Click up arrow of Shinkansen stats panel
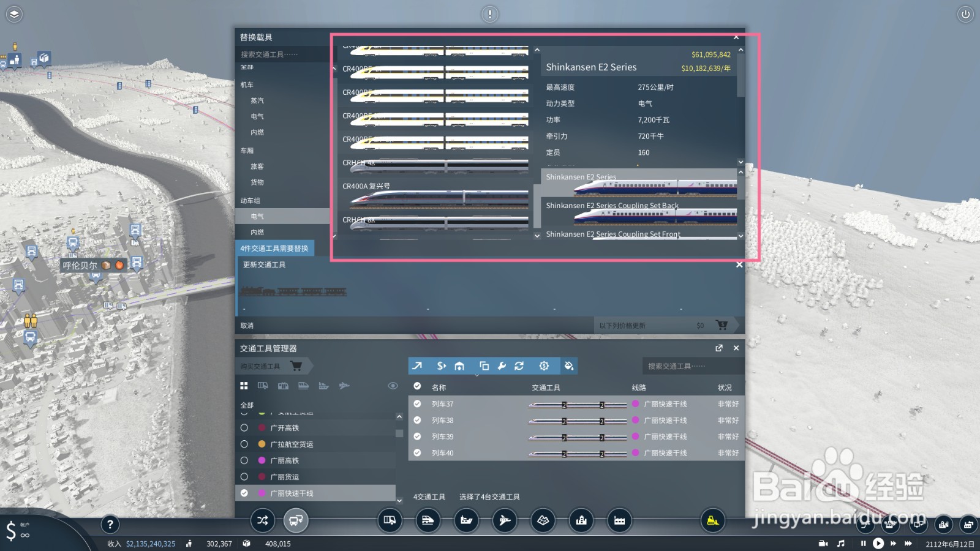This screenshot has width=980, height=551. (x=741, y=50)
